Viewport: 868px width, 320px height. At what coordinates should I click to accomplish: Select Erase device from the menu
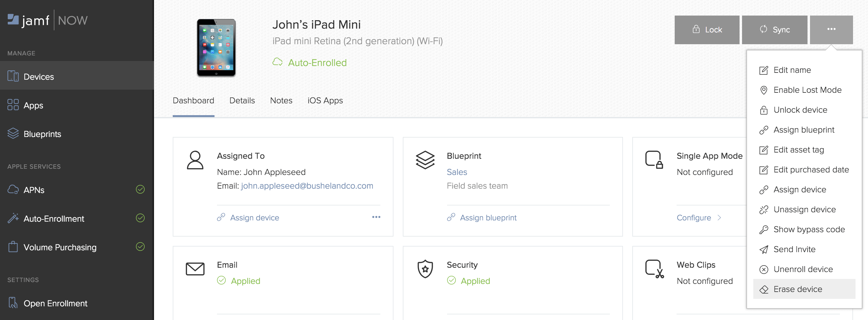click(x=797, y=289)
